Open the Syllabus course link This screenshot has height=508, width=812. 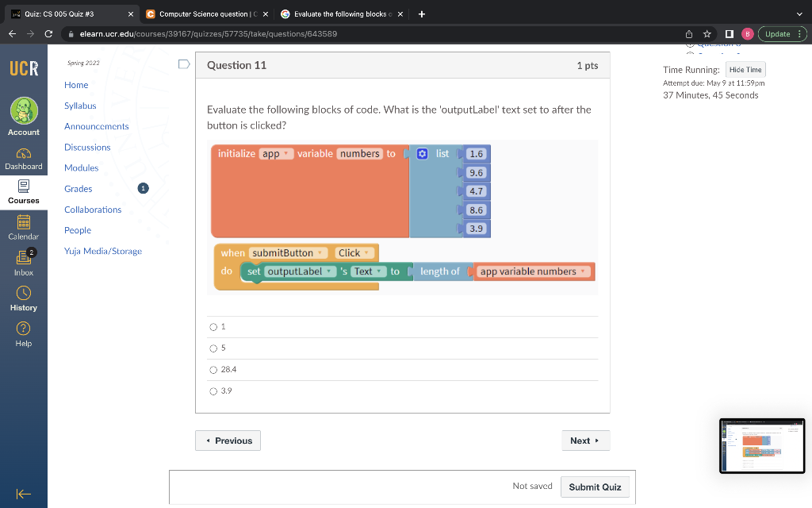coord(80,106)
